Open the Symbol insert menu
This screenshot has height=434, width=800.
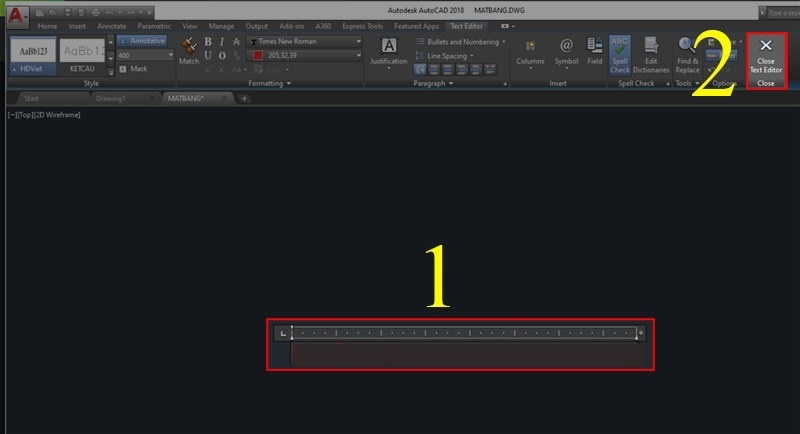pos(566,53)
